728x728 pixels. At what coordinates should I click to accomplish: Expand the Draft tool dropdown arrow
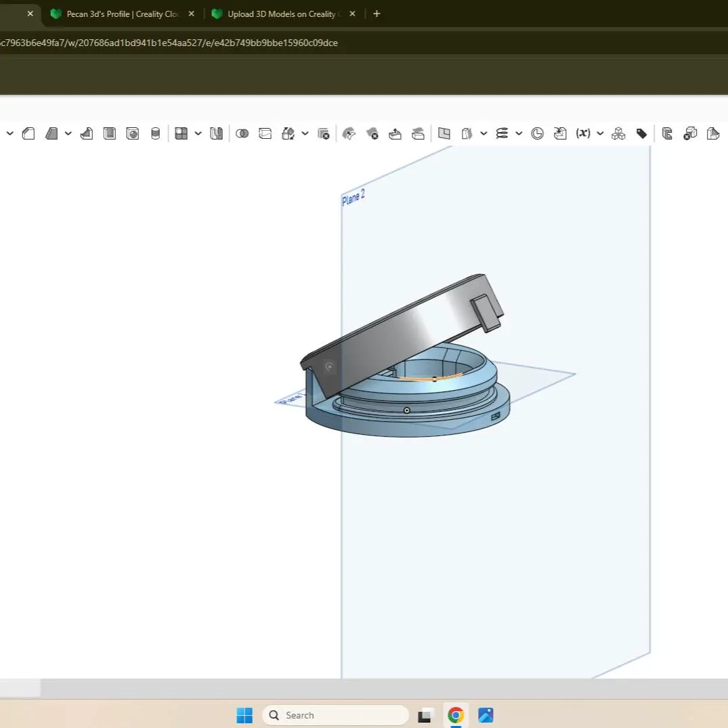point(68,133)
